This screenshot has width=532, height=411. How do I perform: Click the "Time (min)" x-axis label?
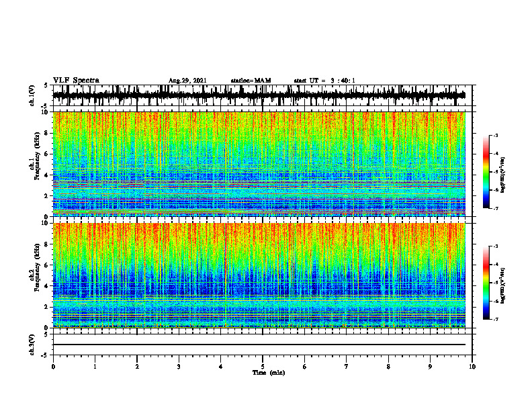[x=269, y=373]
